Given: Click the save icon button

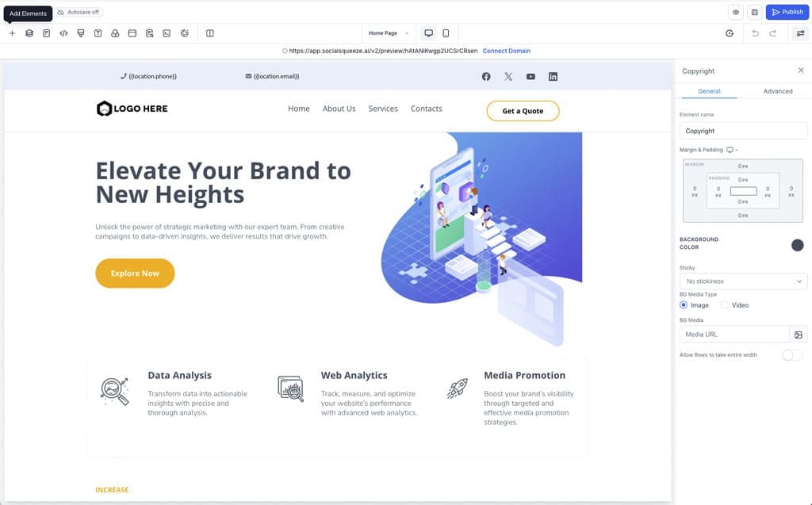Looking at the screenshot, I should 754,12.
